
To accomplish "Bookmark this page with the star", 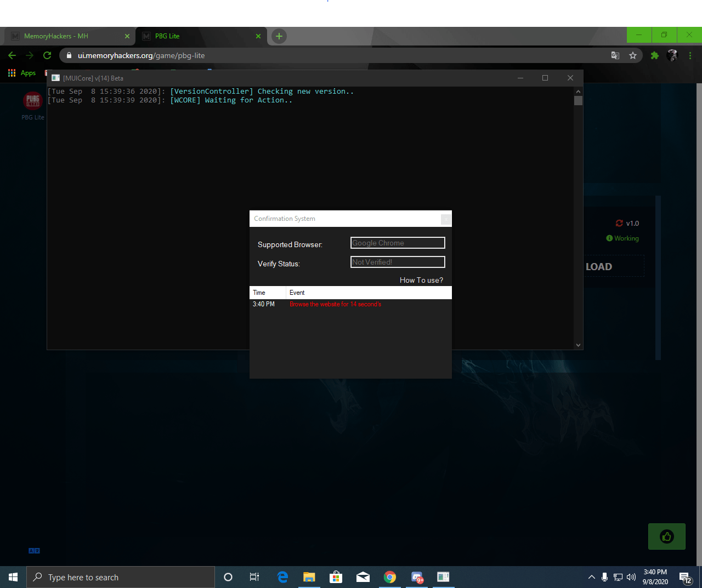I will 633,55.
